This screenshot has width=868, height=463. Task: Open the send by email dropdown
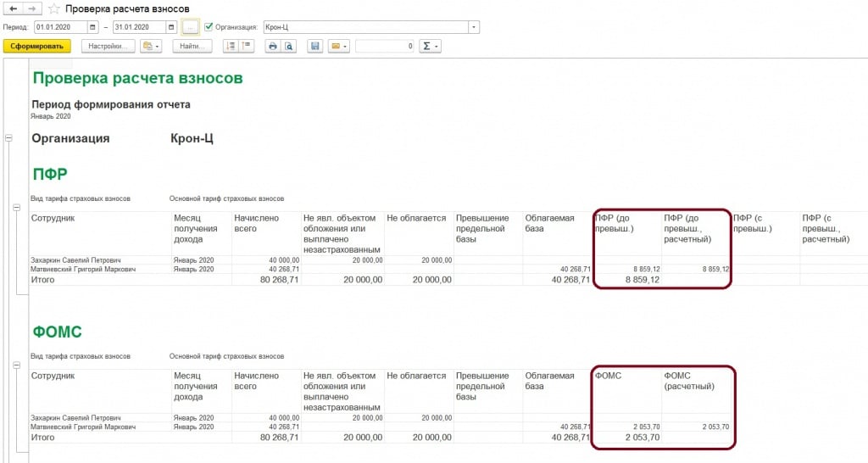(x=339, y=46)
